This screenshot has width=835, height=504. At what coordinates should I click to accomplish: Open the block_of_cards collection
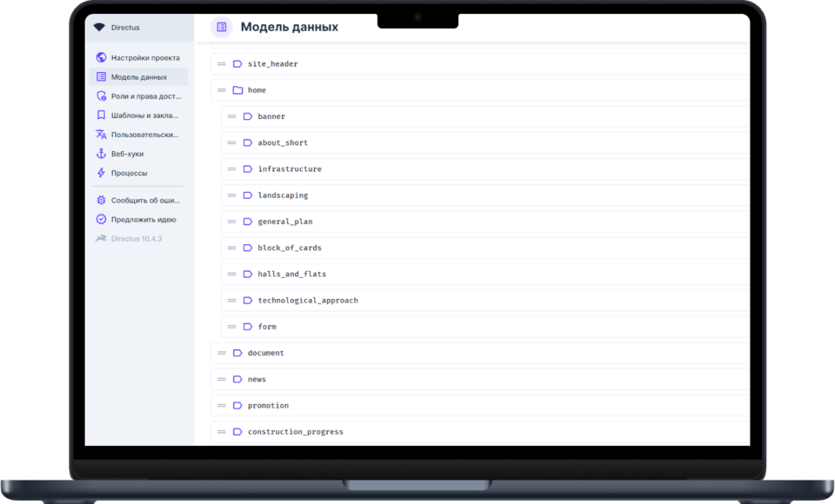coord(485,247)
